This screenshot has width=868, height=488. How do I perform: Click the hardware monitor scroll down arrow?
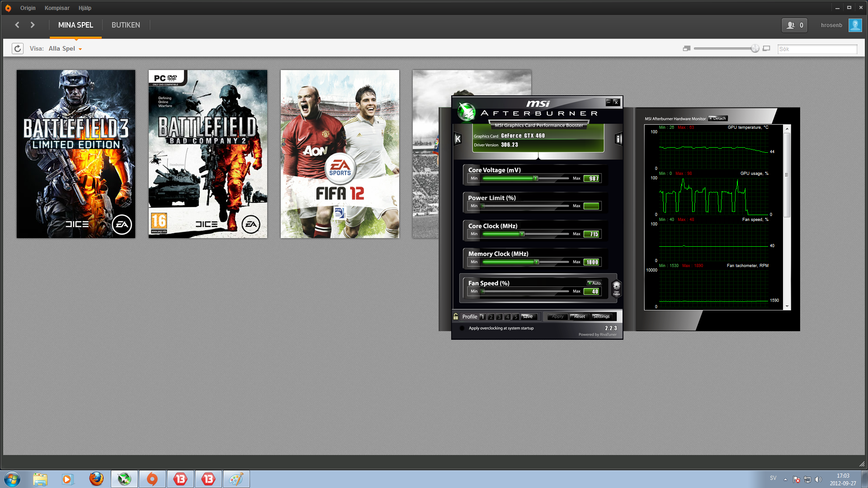point(787,306)
